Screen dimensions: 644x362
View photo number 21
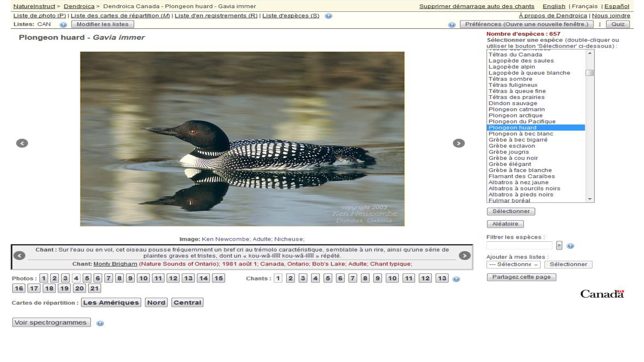coord(94,288)
